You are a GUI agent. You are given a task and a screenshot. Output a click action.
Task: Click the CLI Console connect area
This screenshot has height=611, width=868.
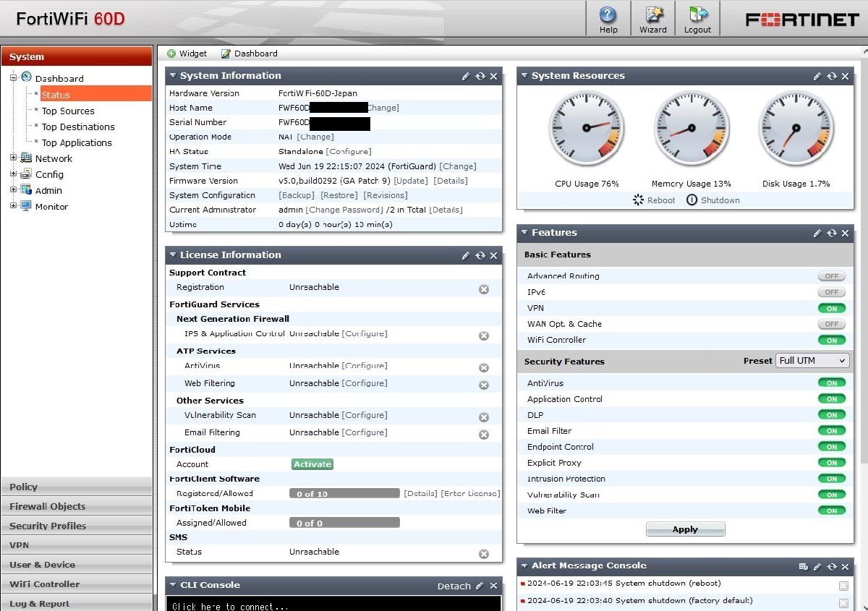click(333, 604)
